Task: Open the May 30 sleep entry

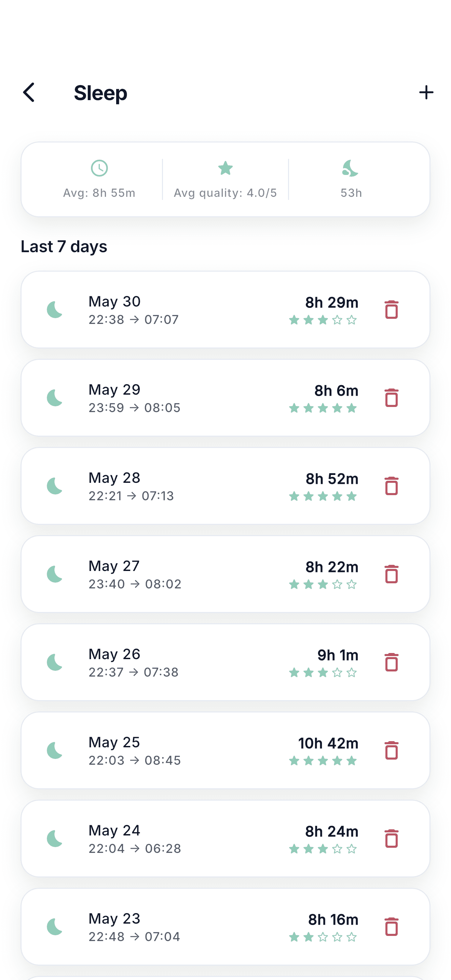Action: (x=225, y=310)
